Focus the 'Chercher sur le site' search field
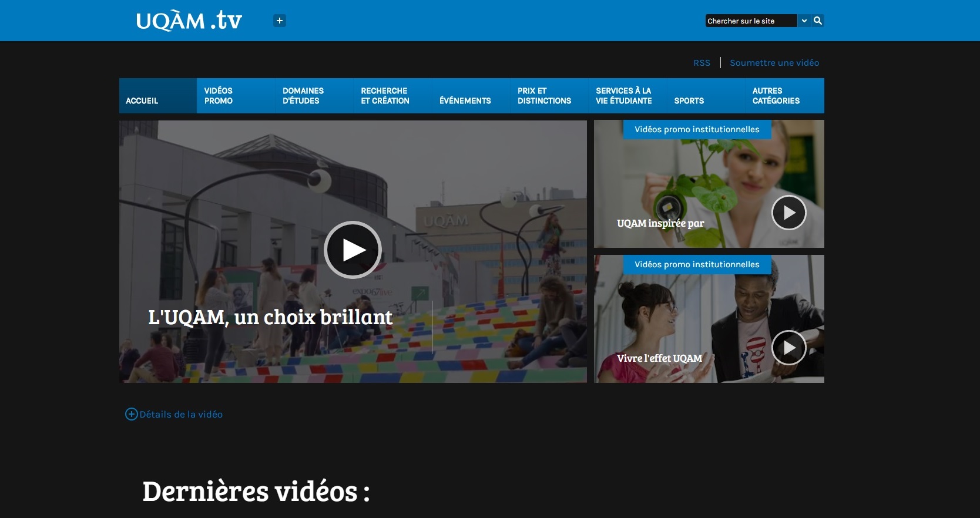The width and height of the screenshot is (980, 518). pos(751,21)
